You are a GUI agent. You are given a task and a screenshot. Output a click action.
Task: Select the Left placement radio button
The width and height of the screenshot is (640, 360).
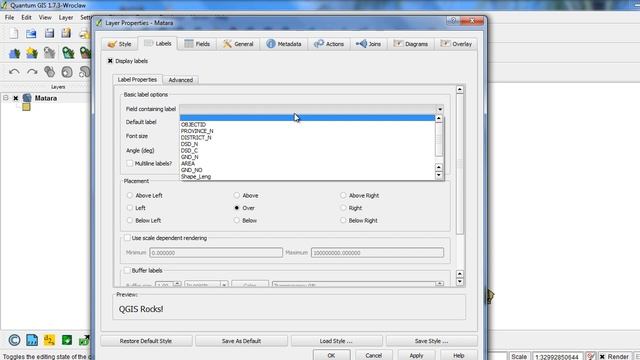pyautogui.click(x=130, y=208)
